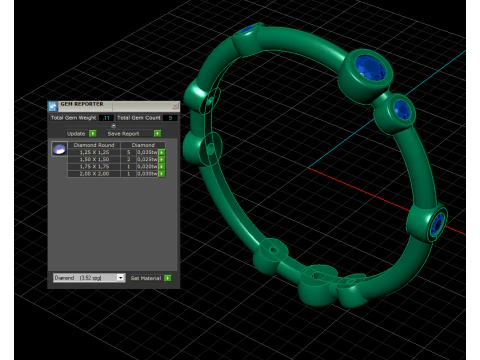Click the Total Gem Weight label
The image size is (480, 360).
pyautogui.click(x=73, y=118)
